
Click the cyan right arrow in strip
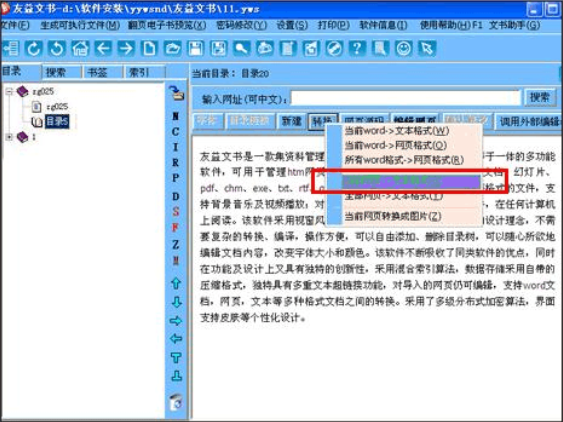(176, 321)
